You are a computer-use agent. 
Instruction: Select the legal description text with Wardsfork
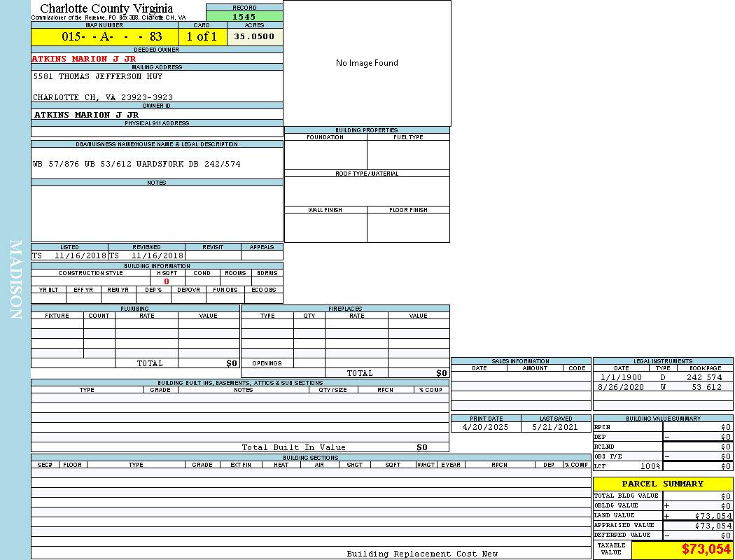coord(136,164)
